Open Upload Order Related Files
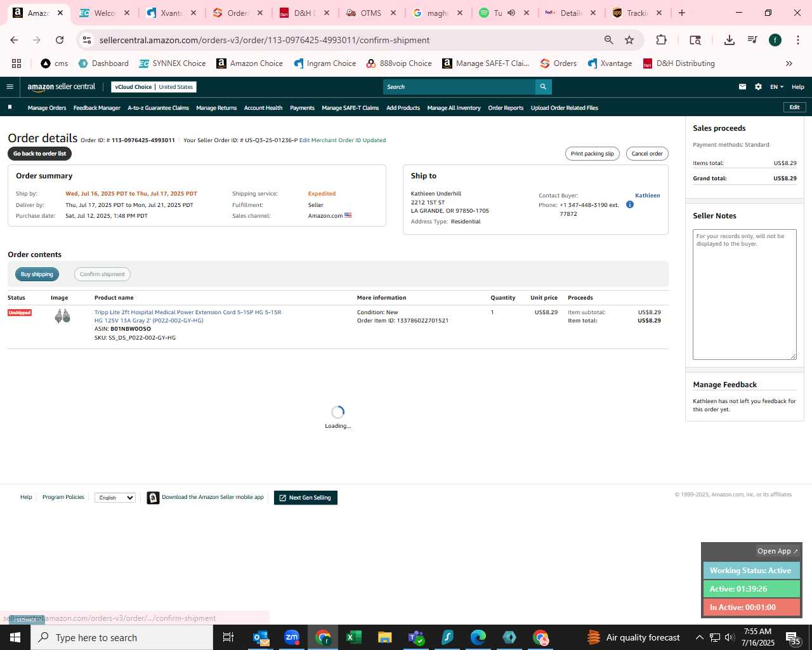812x650 pixels. pos(565,108)
